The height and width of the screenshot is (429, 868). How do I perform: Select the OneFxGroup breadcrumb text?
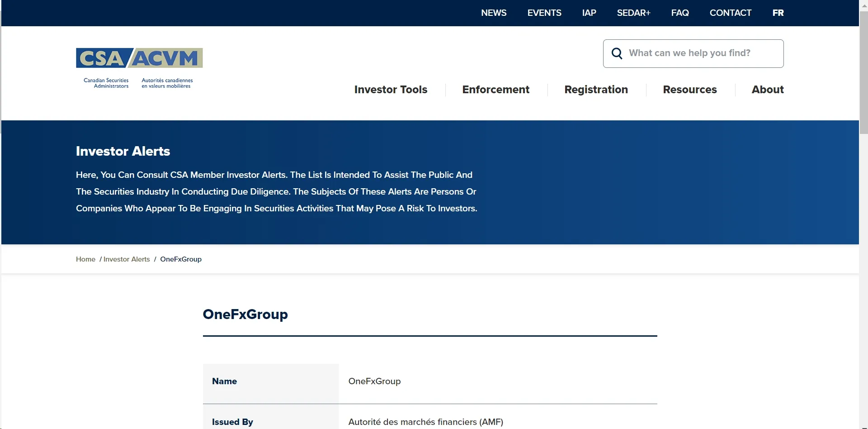[181, 259]
